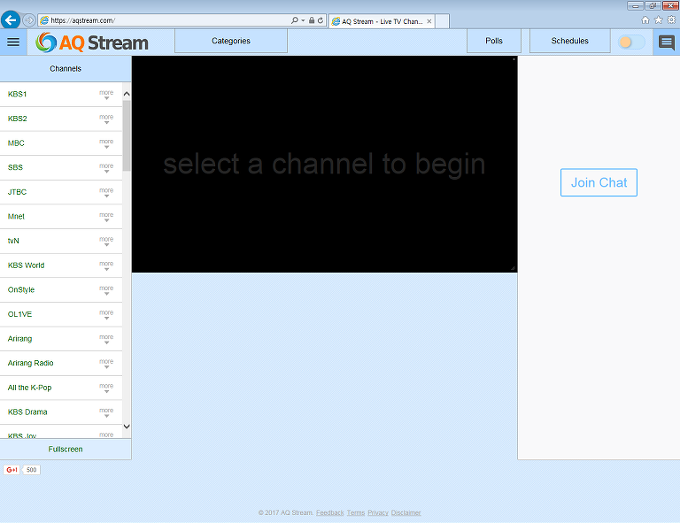Open the Categories menu
Viewport: 680px width, 523px height.
[x=231, y=41]
